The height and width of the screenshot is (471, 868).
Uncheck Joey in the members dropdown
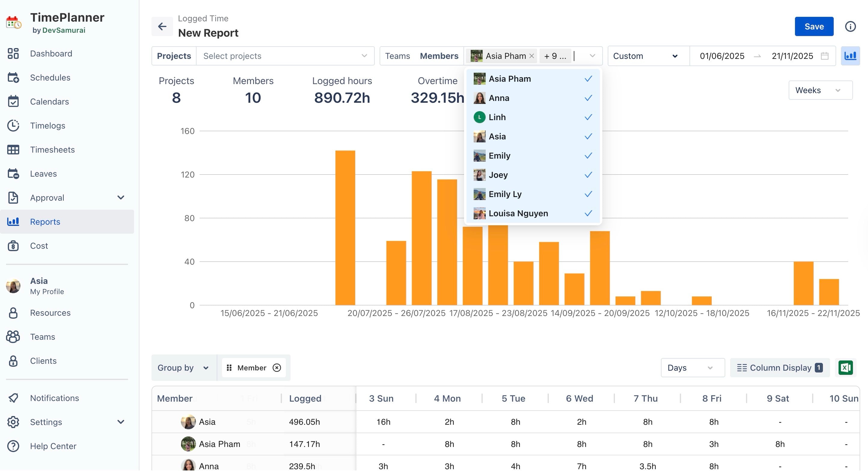point(533,175)
